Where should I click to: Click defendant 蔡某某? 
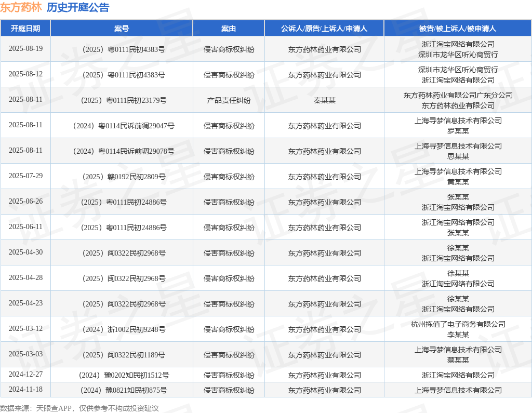pos(458,360)
